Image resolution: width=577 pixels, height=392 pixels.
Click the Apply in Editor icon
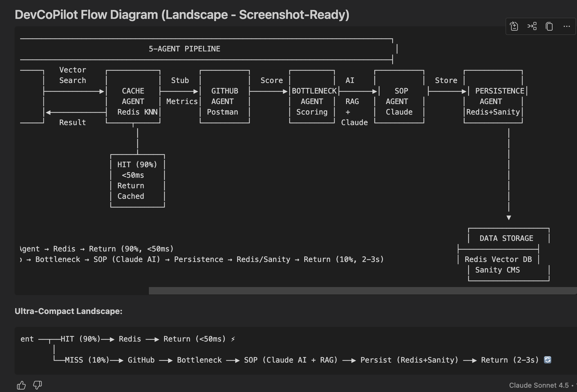[x=514, y=26]
